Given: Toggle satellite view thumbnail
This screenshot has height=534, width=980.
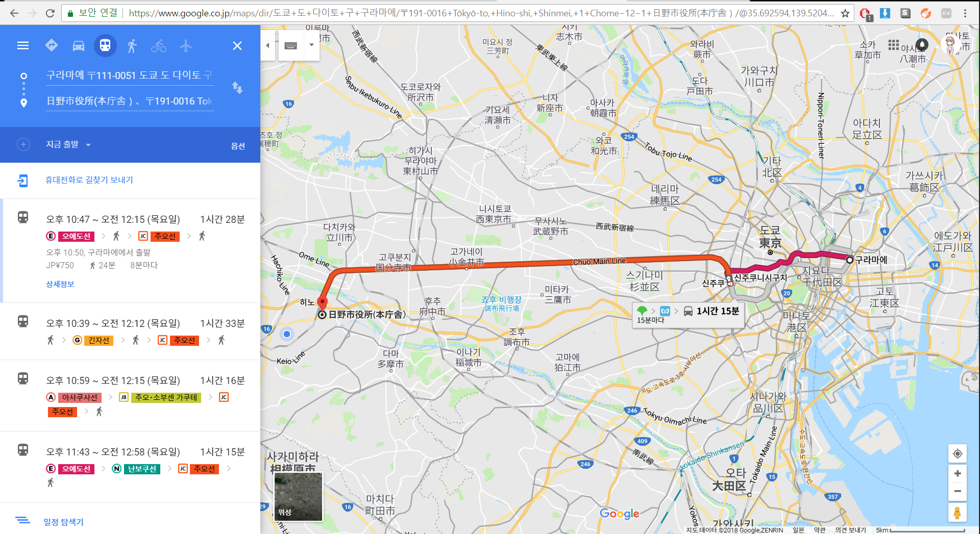Looking at the screenshot, I should 299,497.
